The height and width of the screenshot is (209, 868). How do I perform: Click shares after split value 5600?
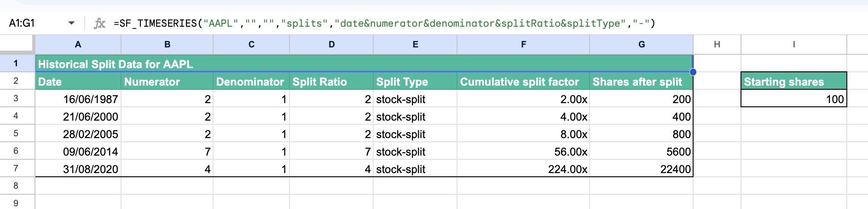pyautogui.click(x=642, y=151)
